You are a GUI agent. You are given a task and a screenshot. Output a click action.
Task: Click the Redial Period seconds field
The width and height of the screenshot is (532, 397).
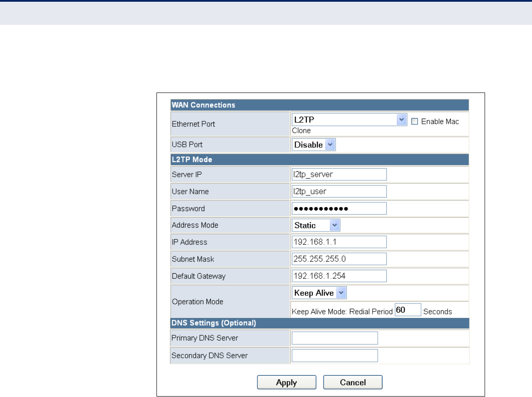coord(408,310)
